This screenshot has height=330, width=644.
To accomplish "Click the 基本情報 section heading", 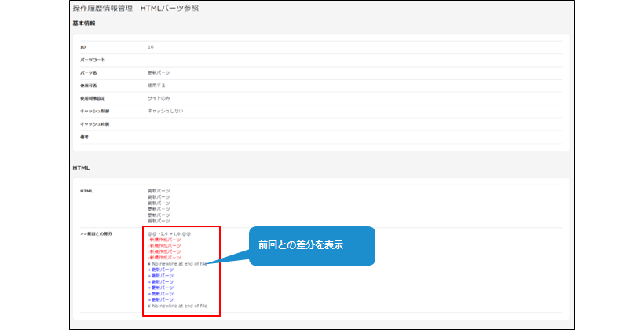I will click(84, 24).
